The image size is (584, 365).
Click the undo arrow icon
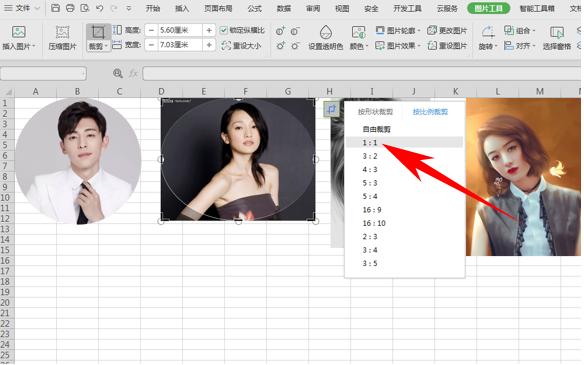[99, 8]
